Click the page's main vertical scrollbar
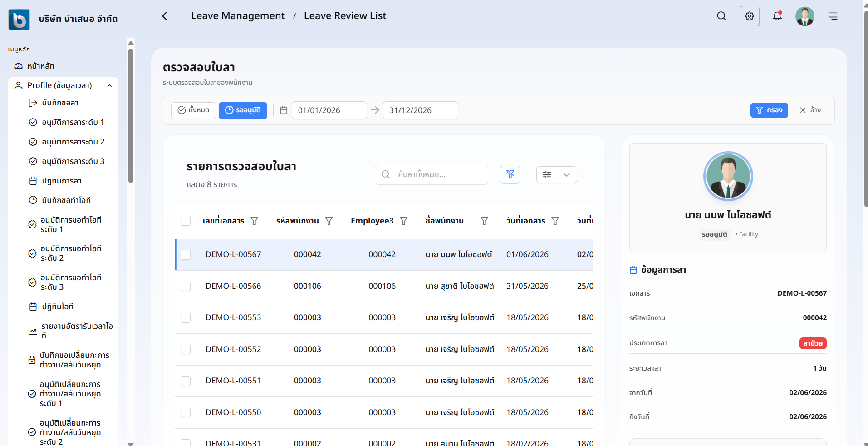 pyautogui.click(x=865, y=109)
